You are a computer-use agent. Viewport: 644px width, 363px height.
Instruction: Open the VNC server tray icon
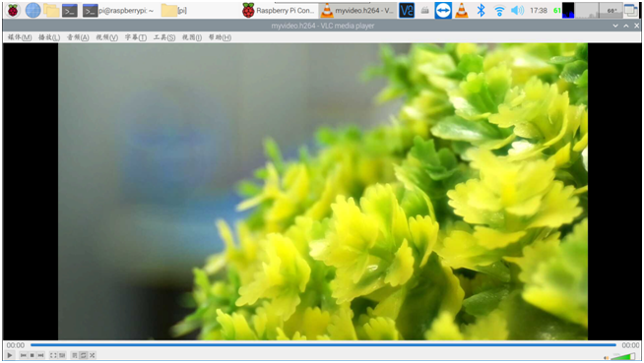tap(407, 10)
